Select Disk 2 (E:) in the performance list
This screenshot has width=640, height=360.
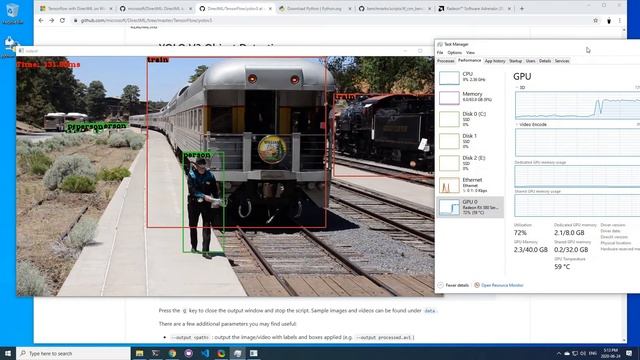click(x=470, y=163)
